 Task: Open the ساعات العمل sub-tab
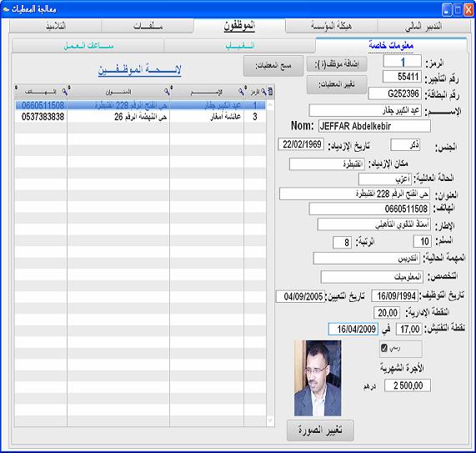(88, 46)
